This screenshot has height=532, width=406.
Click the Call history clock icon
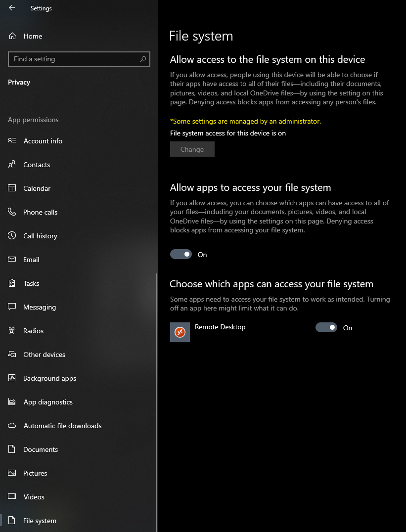click(12, 235)
